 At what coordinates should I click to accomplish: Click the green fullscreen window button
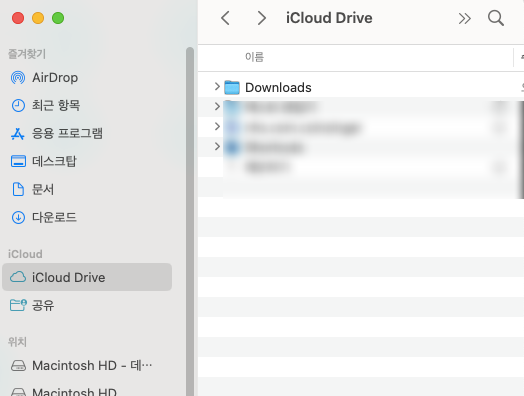pyautogui.click(x=58, y=18)
